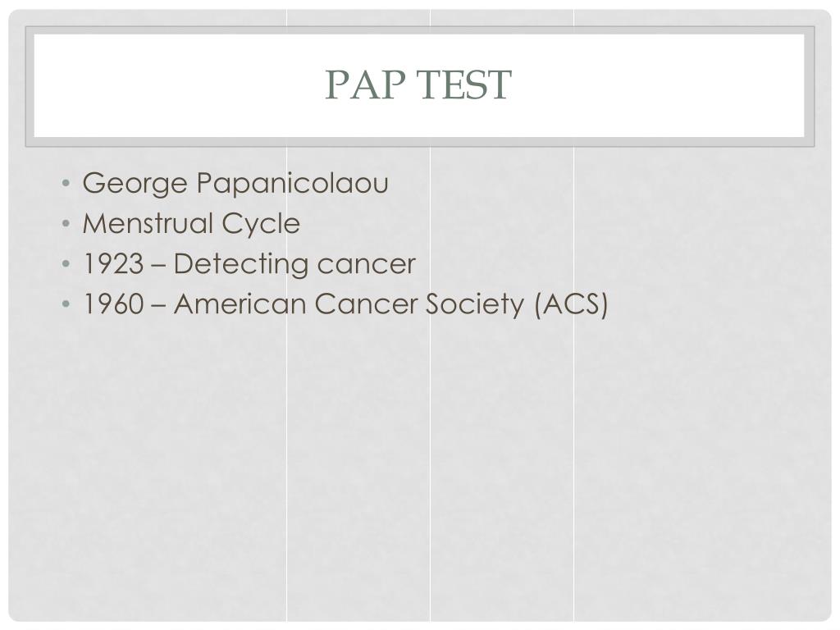
Task: Select the 1960 – American Cancer Society line
Action: pyautogui.click(x=345, y=304)
